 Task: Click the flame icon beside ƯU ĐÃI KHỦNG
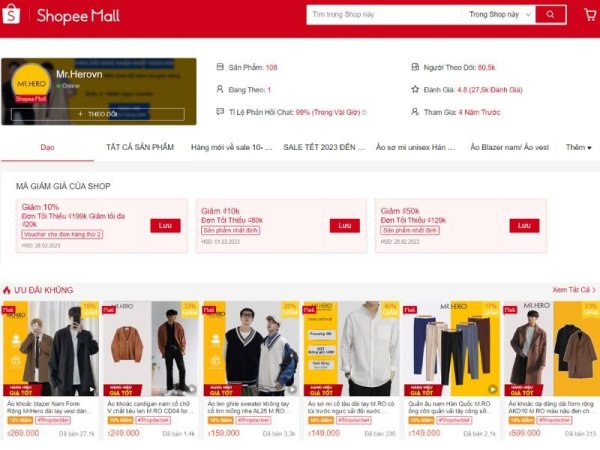point(7,290)
